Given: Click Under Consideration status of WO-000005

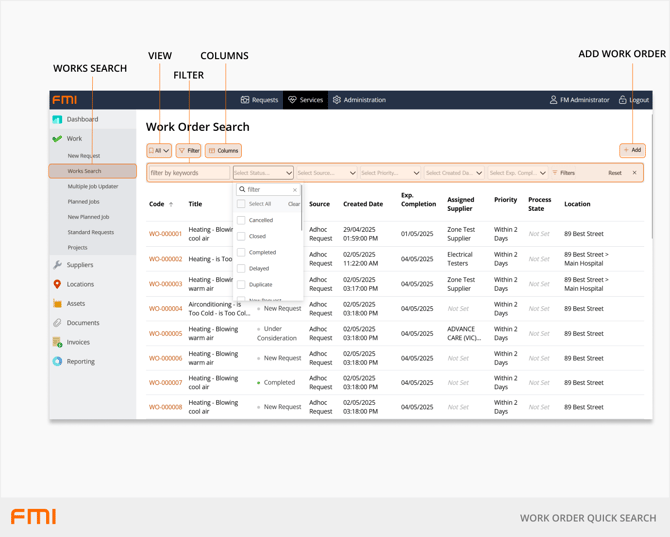Looking at the screenshot, I should [x=277, y=333].
